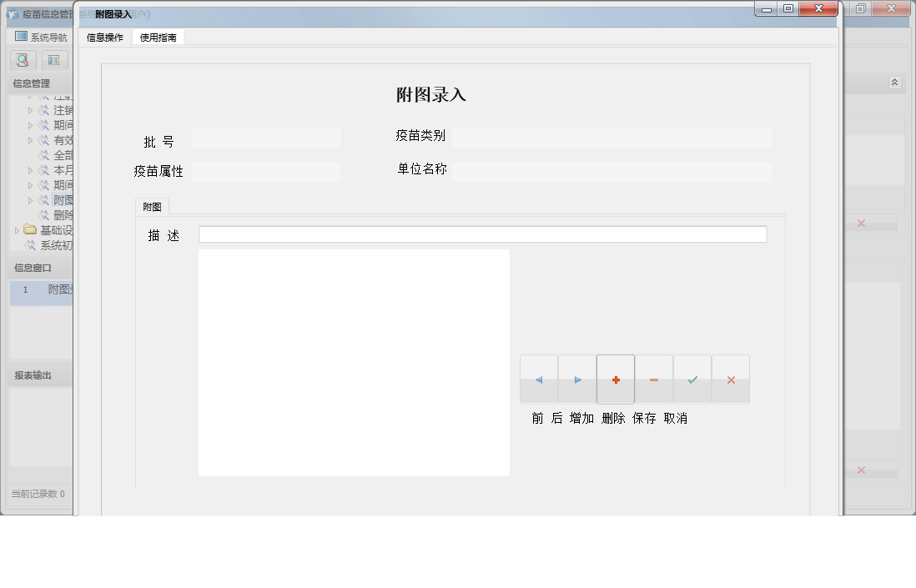
Task: Click the icon of the 附图 tree item
Action: pos(44,200)
